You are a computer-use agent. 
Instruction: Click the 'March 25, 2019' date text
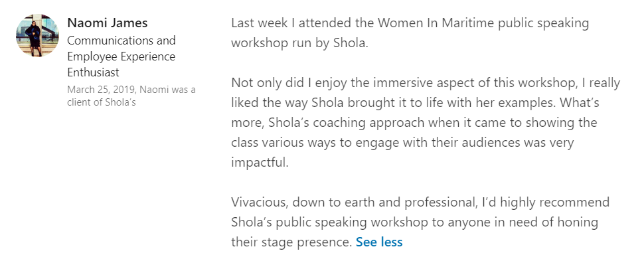pos(98,90)
